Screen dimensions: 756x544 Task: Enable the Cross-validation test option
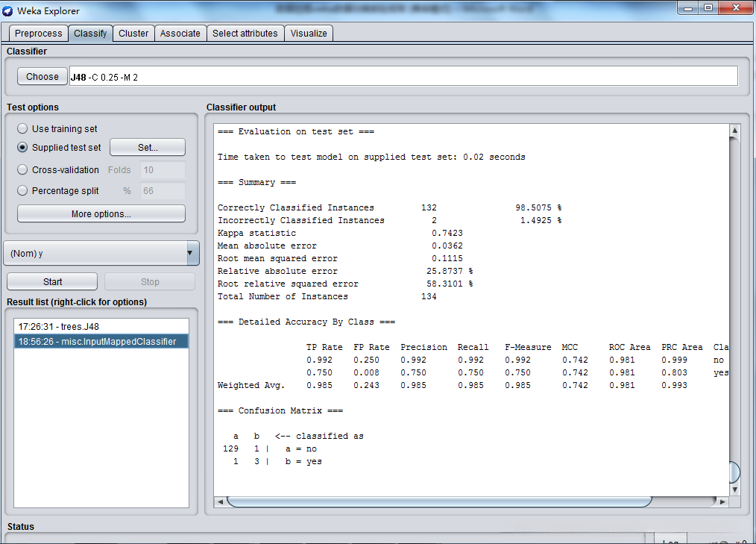pyautogui.click(x=22, y=170)
